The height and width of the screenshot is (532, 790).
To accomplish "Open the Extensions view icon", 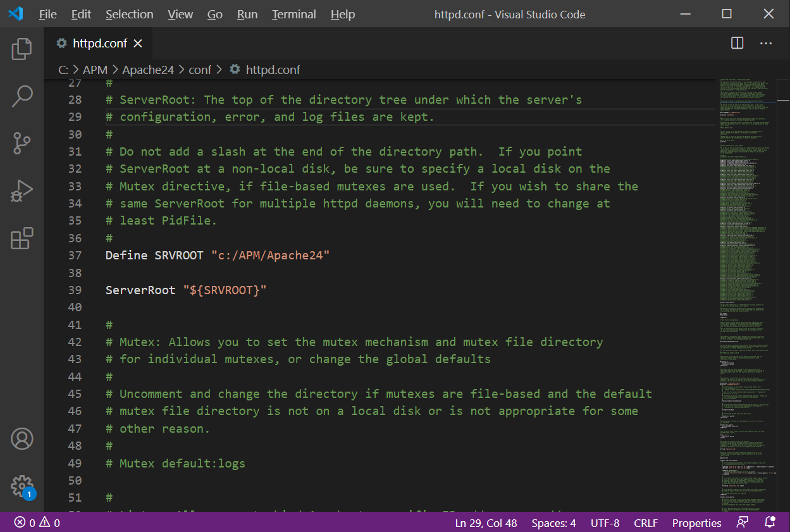I will [x=22, y=238].
